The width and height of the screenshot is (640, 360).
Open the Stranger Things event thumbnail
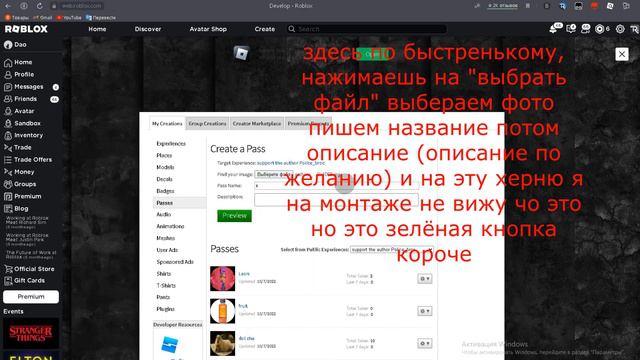point(31,333)
